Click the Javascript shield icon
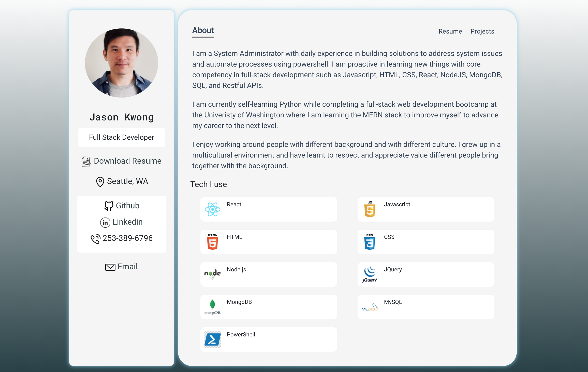The height and width of the screenshot is (372, 588). pos(370,209)
